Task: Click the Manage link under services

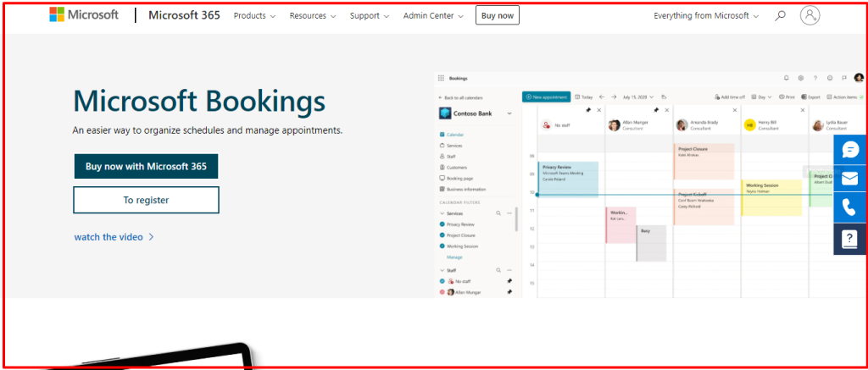Action: [454, 257]
